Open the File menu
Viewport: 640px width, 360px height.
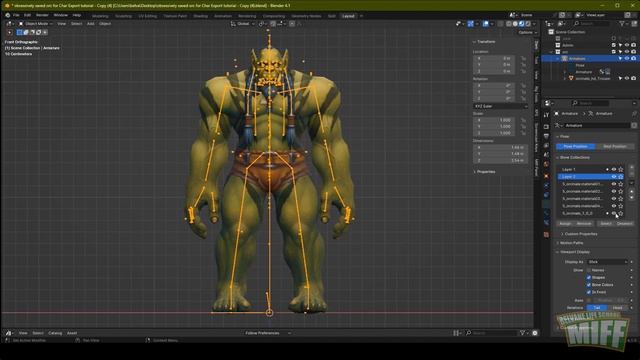pos(16,16)
